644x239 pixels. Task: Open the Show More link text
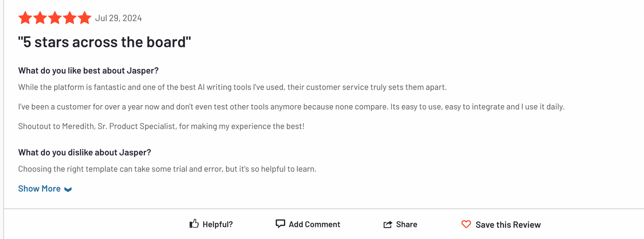(x=39, y=189)
